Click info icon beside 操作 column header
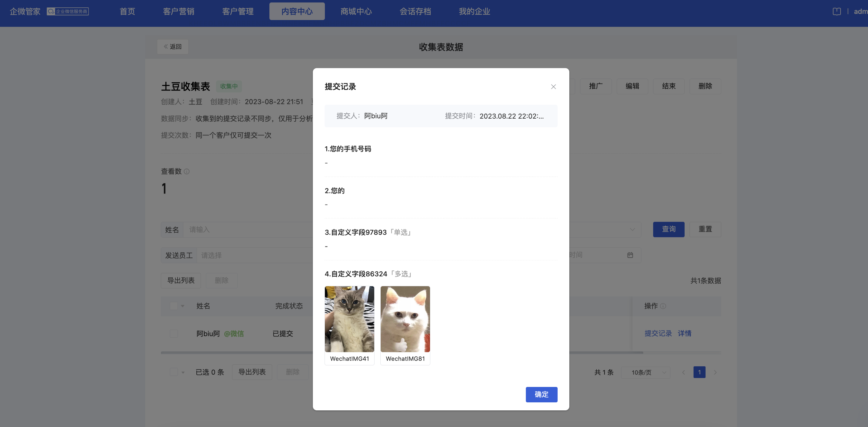The height and width of the screenshot is (427, 868). (663, 306)
